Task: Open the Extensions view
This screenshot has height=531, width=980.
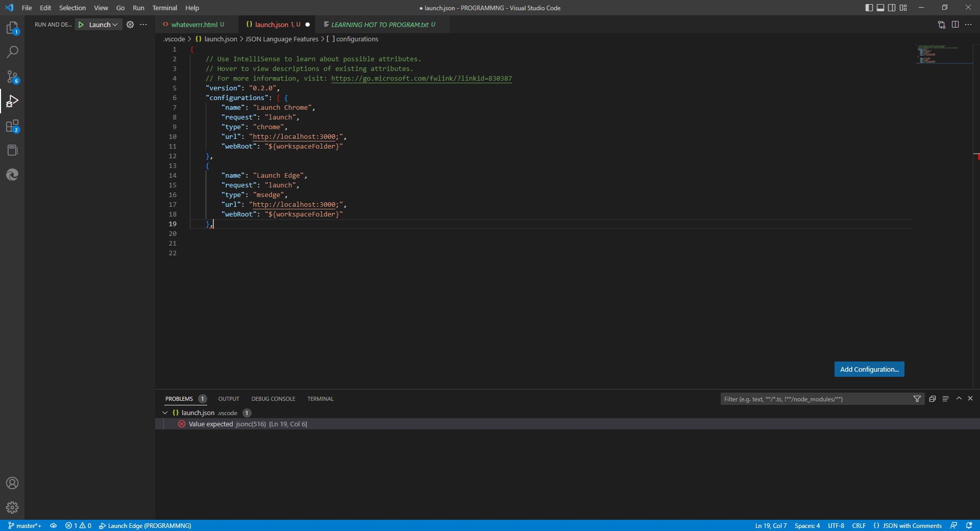Action: coord(12,126)
